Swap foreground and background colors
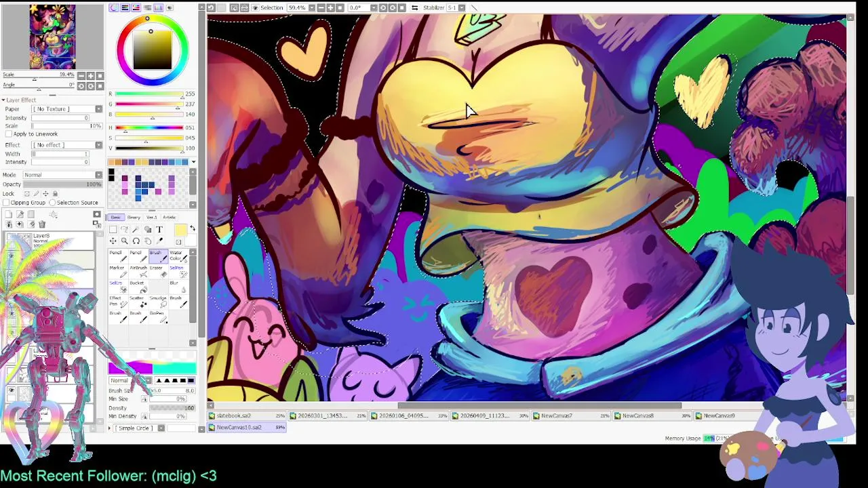This screenshot has height=488, width=868. pyautogui.click(x=193, y=228)
